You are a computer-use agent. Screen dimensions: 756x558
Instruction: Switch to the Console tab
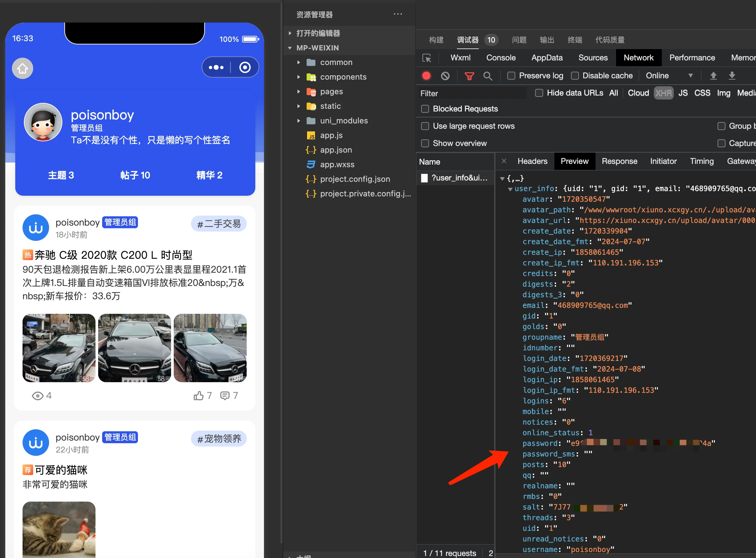coord(500,58)
